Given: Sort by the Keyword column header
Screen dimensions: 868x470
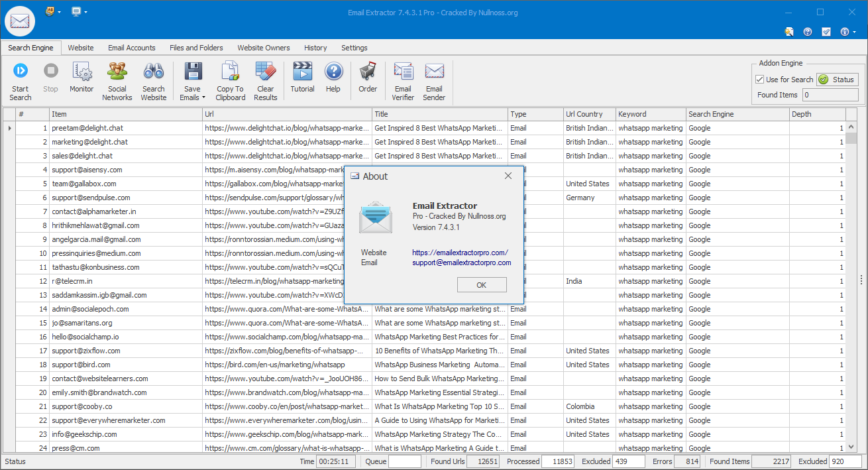Looking at the screenshot, I should [651, 114].
